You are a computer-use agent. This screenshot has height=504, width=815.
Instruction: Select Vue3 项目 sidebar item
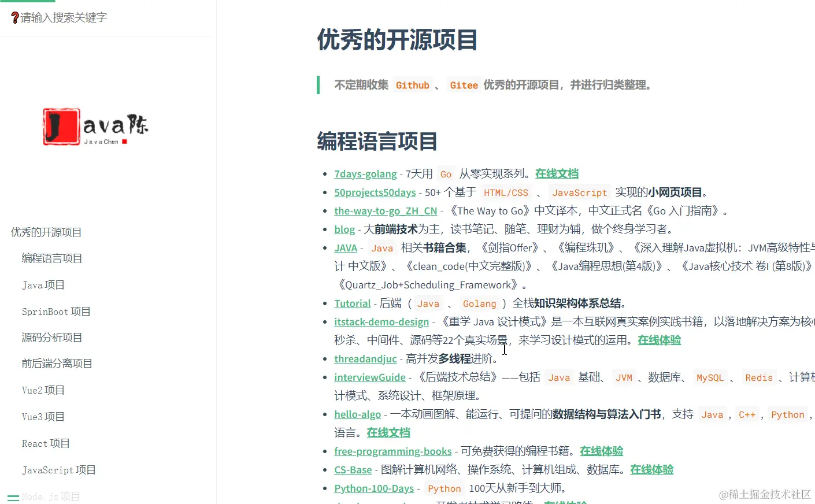tap(43, 417)
